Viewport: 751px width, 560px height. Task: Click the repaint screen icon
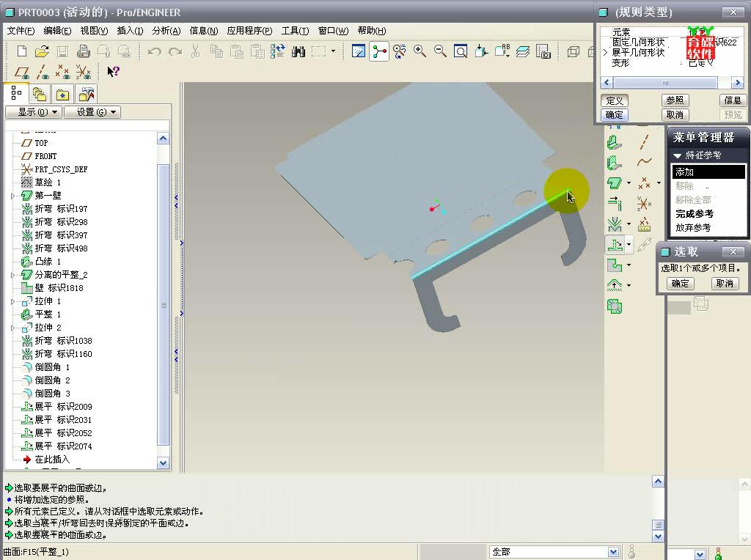pos(358,51)
